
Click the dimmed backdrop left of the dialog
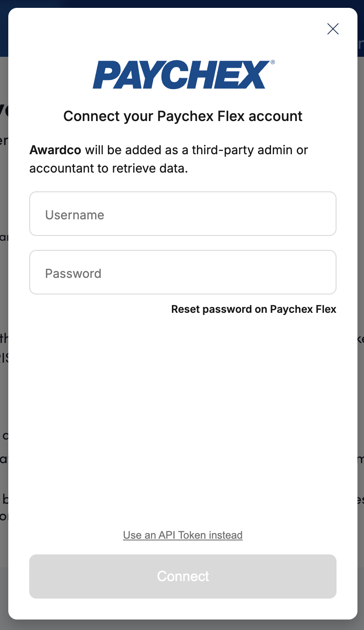click(x=3, y=306)
